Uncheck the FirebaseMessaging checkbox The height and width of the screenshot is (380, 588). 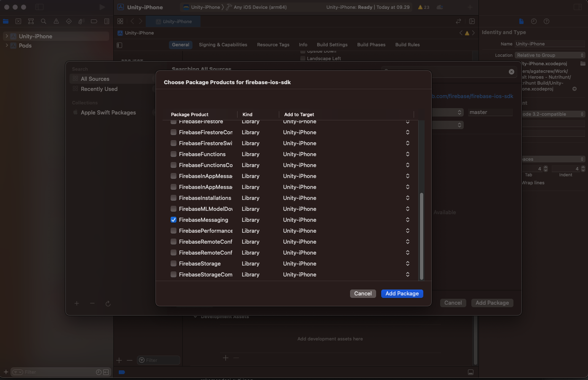(x=174, y=220)
